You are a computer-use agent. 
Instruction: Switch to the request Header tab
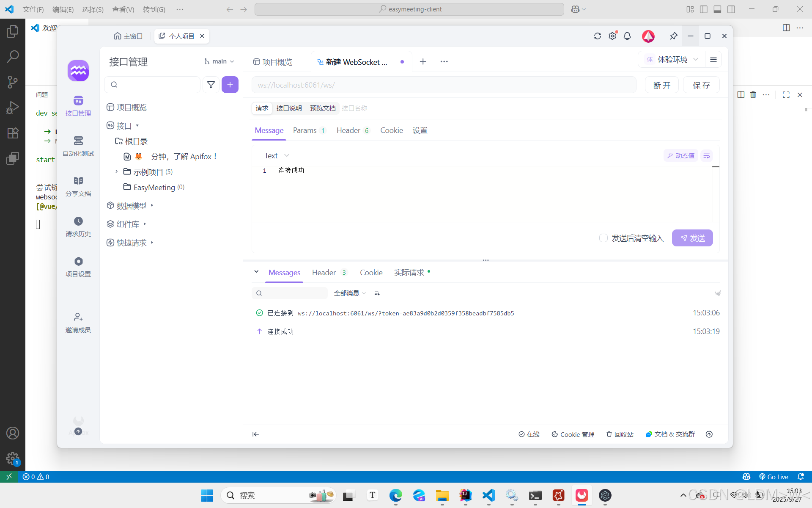point(353,130)
